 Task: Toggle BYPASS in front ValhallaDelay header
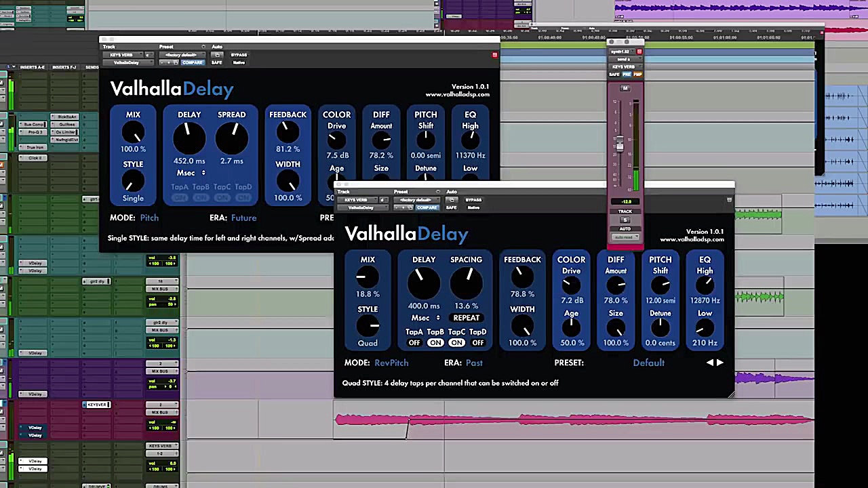473,200
